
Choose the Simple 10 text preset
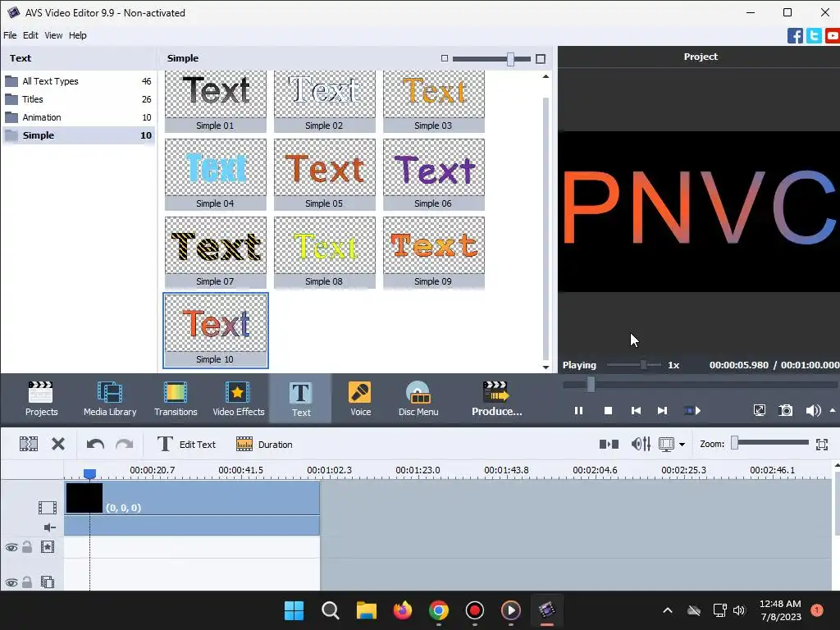[x=216, y=331]
